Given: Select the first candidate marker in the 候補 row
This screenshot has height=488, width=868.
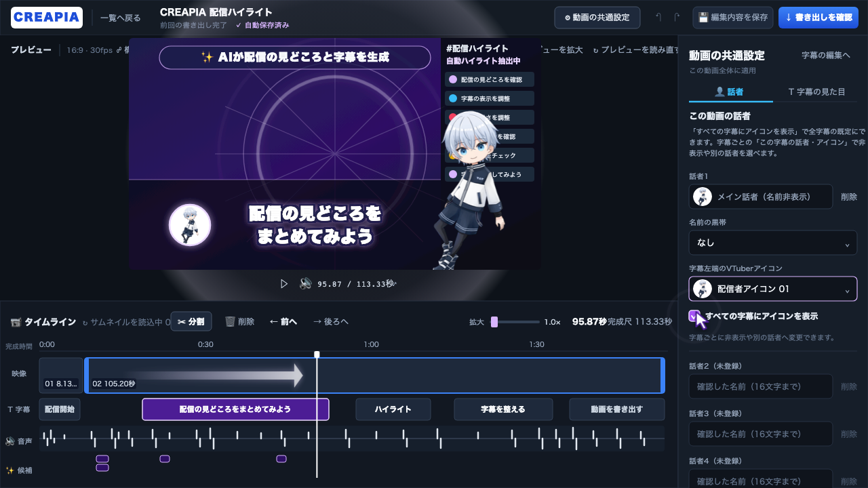Looking at the screenshot, I should tap(102, 459).
